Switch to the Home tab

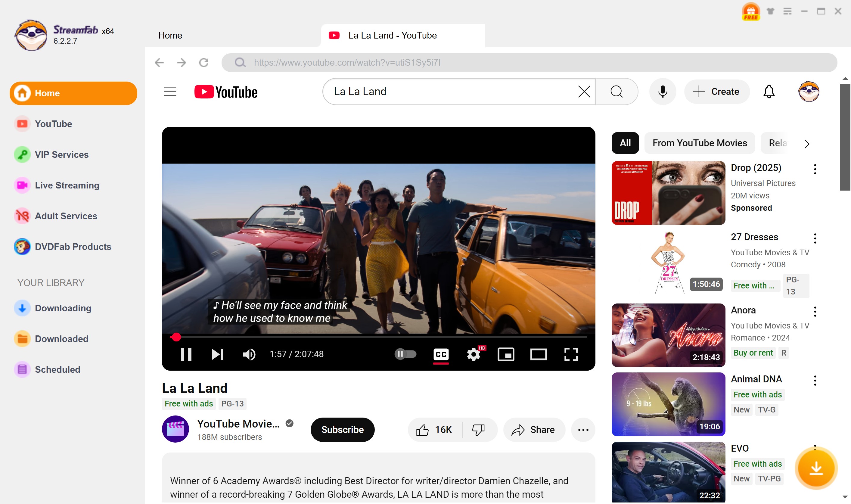click(x=170, y=35)
